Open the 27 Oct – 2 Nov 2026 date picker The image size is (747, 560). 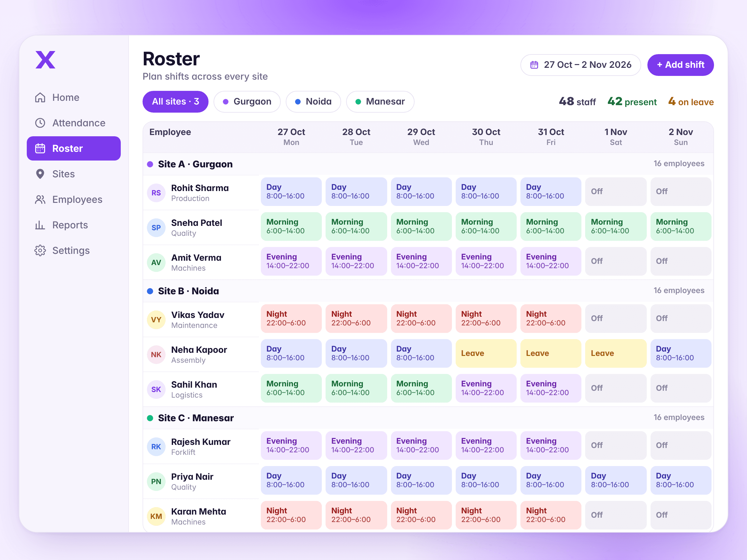(580, 65)
